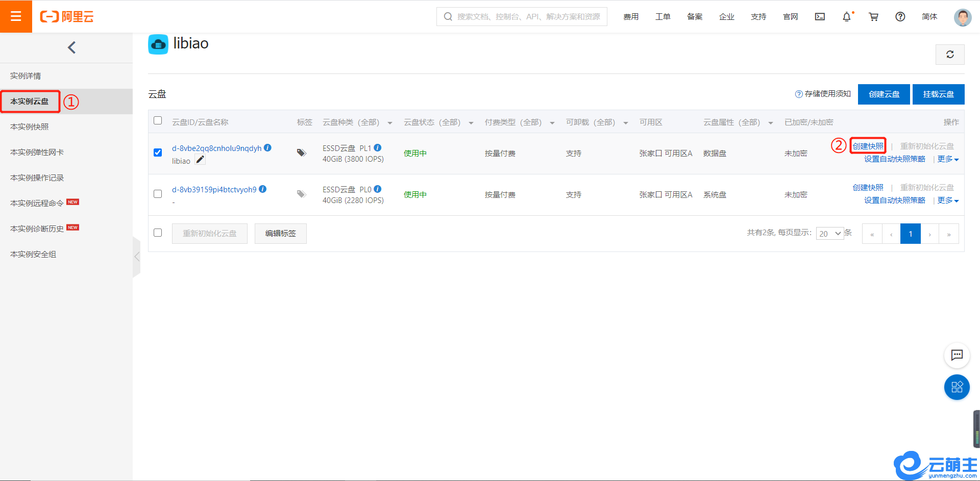Expand 更多 menu for the data disk

pyautogui.click(x=948, y=159)
